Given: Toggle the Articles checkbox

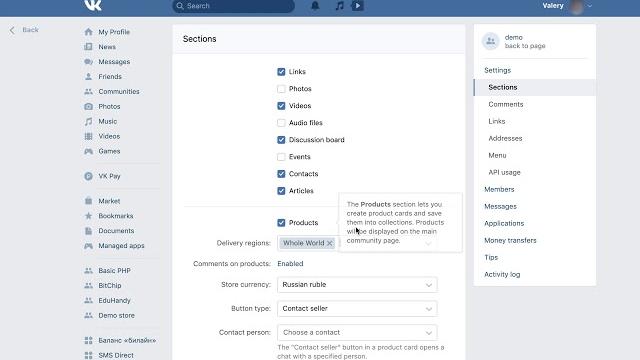Looking at the screenshot, I should (281, 191).
